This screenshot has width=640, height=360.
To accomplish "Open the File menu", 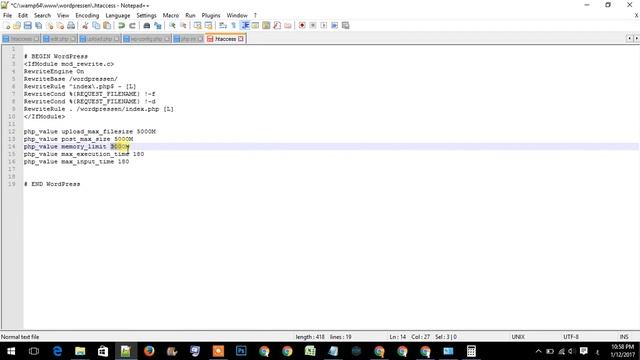I will (7, 16).
